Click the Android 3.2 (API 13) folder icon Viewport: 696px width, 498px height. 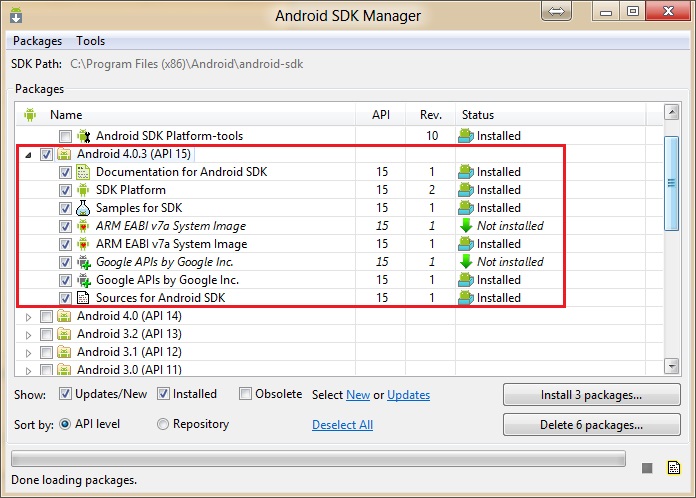coord(64,334)
